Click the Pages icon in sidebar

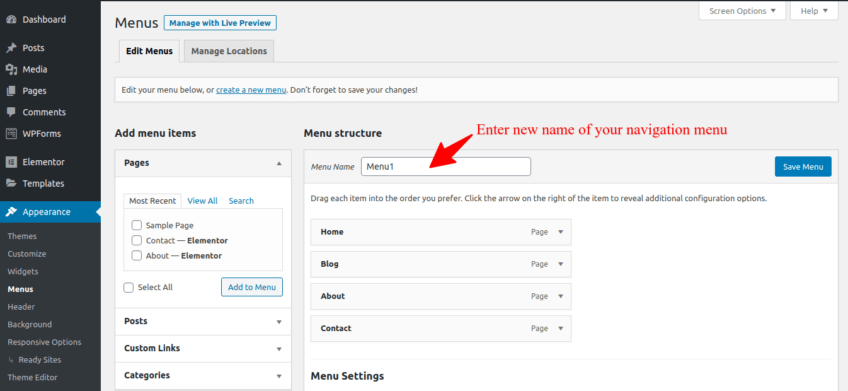point(11,91)
